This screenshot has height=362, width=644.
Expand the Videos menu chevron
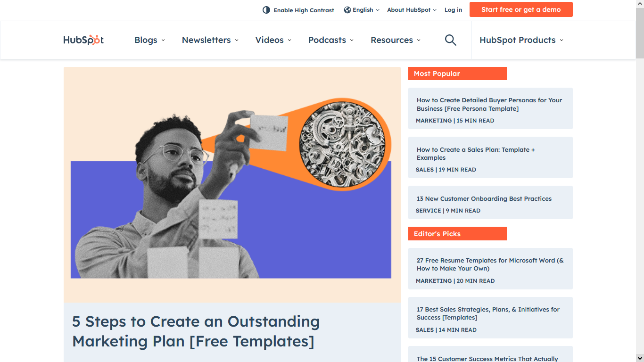[289, 40]
